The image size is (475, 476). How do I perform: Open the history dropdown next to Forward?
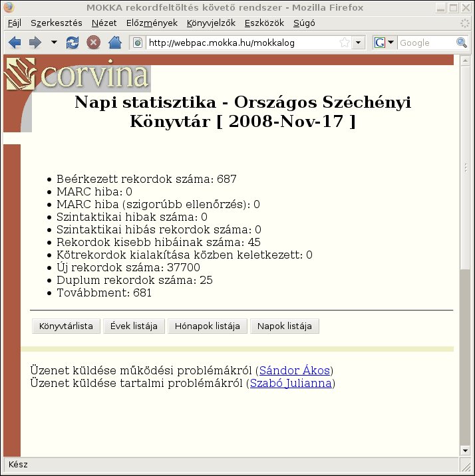click(54, 43)
